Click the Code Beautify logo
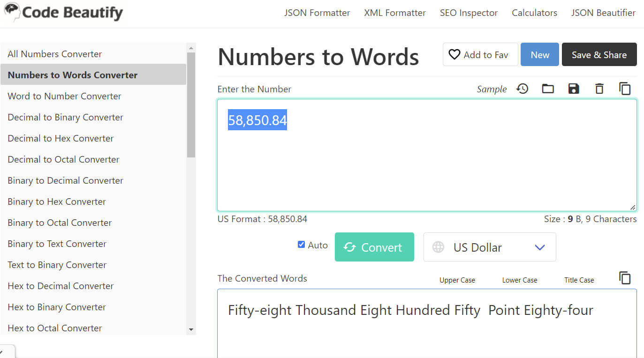The image size is (644, 358). tap(63, 13)
